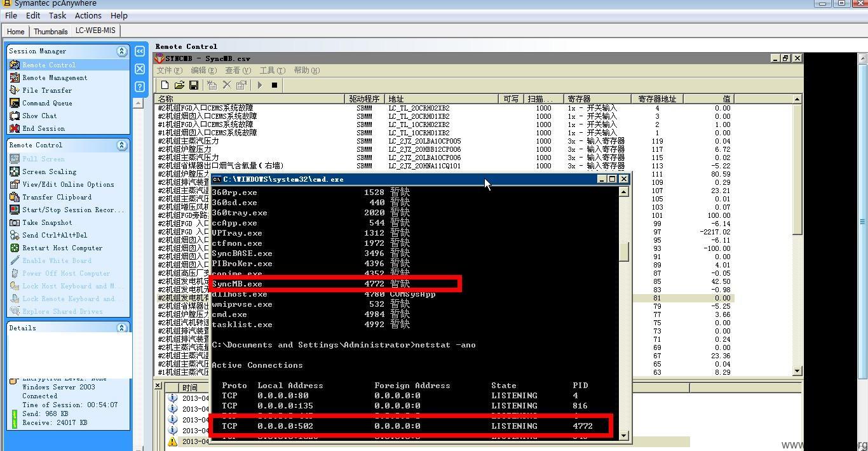Open the Task menu

pyautogui.click(x=57, y=15)
